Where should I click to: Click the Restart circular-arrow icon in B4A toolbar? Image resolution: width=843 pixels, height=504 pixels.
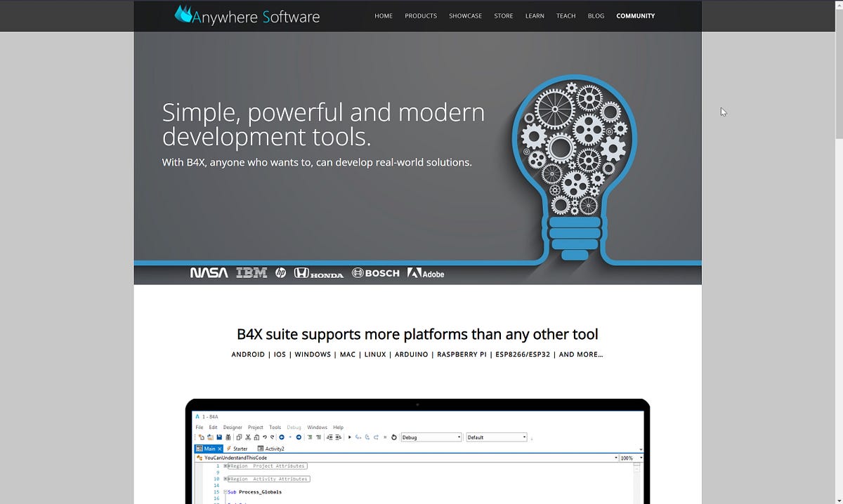[x=394, y=437]
